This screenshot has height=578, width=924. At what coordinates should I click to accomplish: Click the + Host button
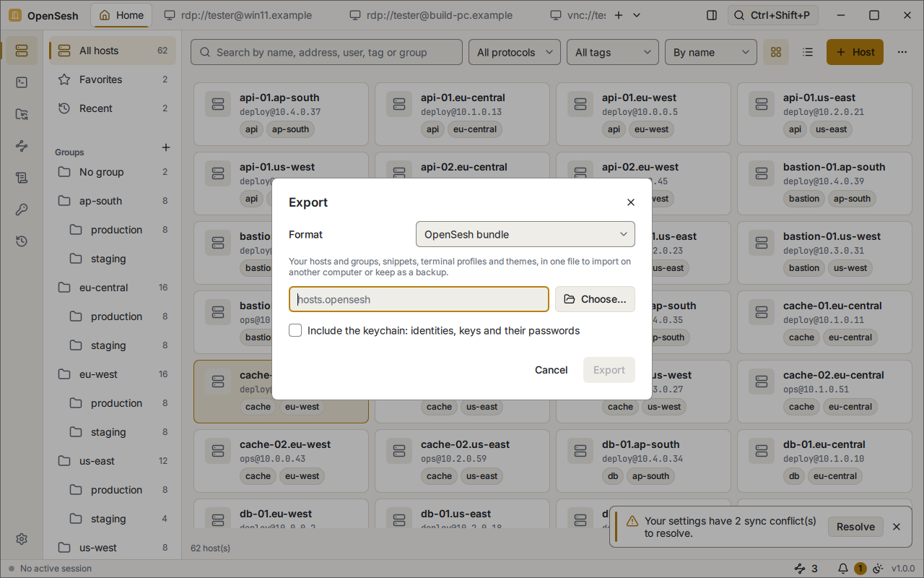[855, 52]
